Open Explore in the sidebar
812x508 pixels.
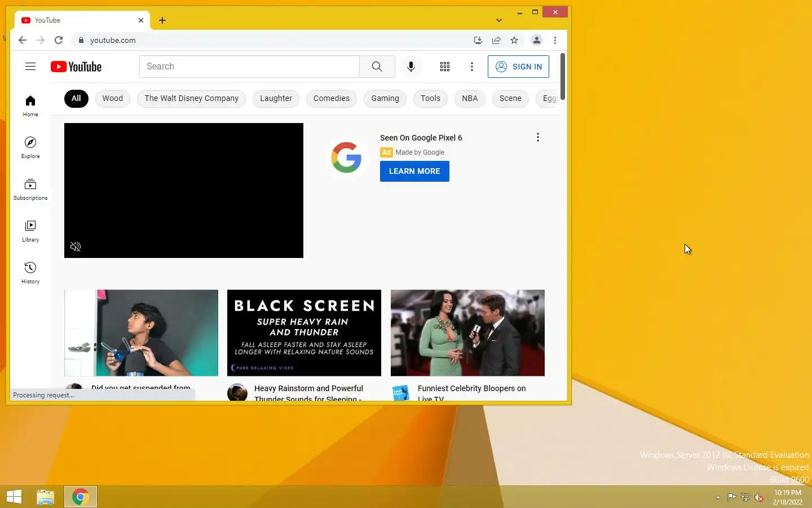point(30,147)
